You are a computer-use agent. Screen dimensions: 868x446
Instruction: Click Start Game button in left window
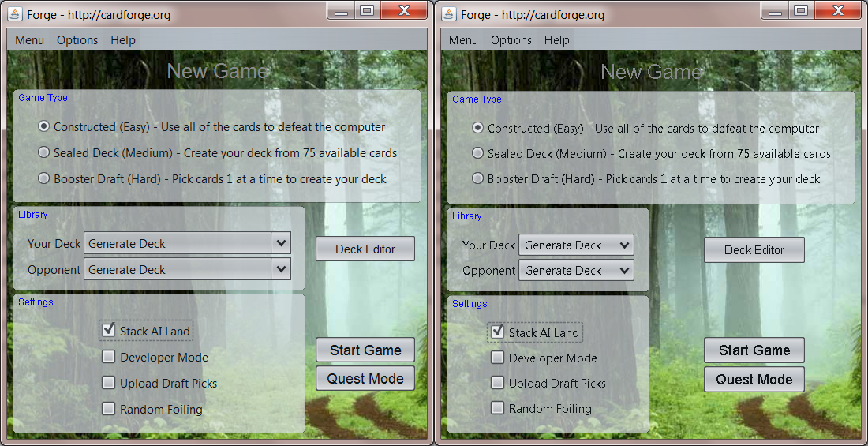(365, 350)
